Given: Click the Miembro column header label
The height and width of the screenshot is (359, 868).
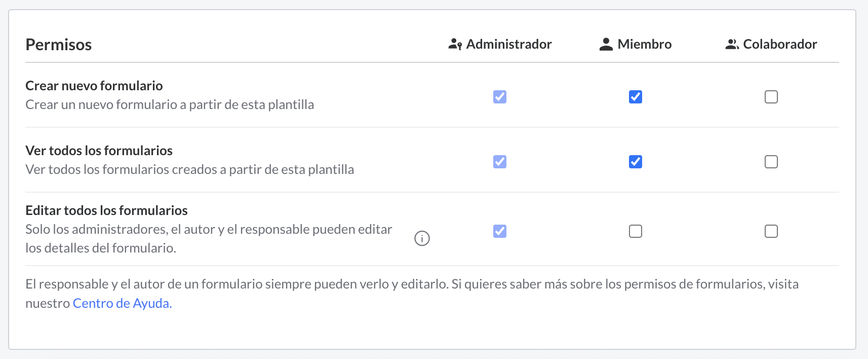Looking at the screenshot, I should 645,45.
